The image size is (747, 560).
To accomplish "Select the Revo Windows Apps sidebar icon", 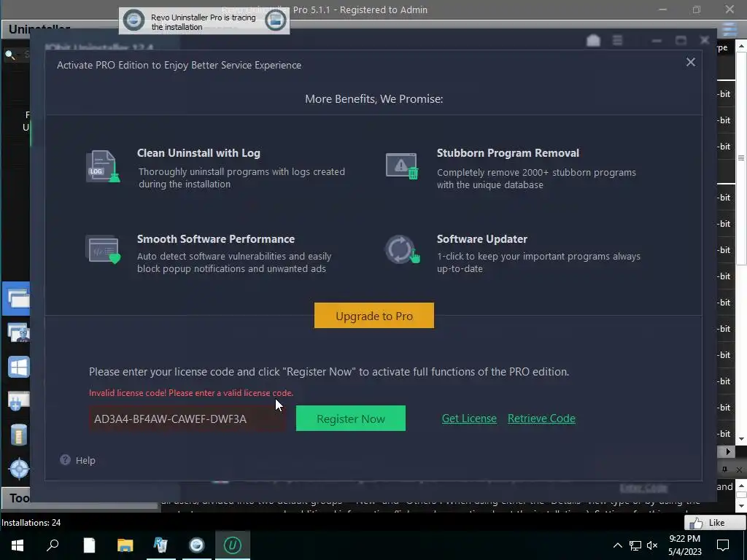I will [18, 367].
